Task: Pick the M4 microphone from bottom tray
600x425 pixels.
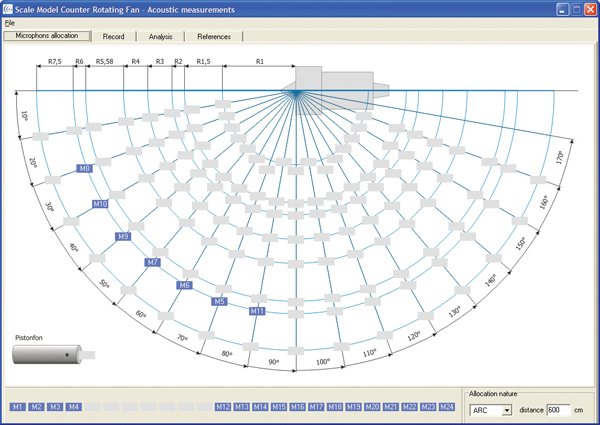Action: (x=73, y=407)
